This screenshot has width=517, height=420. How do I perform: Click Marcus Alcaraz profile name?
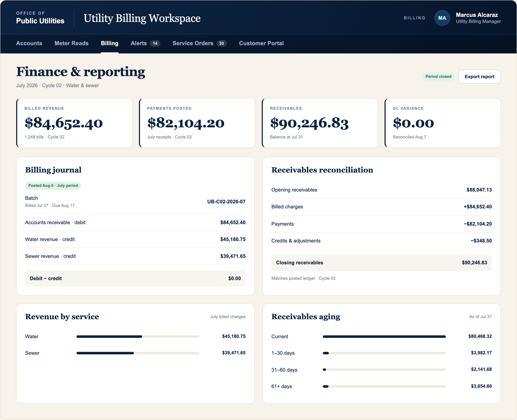click(477, 15)
